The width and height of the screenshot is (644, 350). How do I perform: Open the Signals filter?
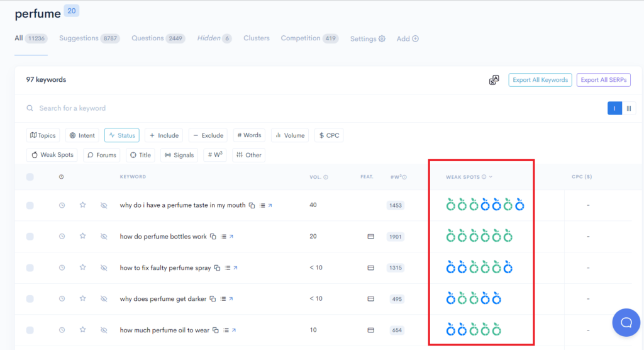pos(179,155)
